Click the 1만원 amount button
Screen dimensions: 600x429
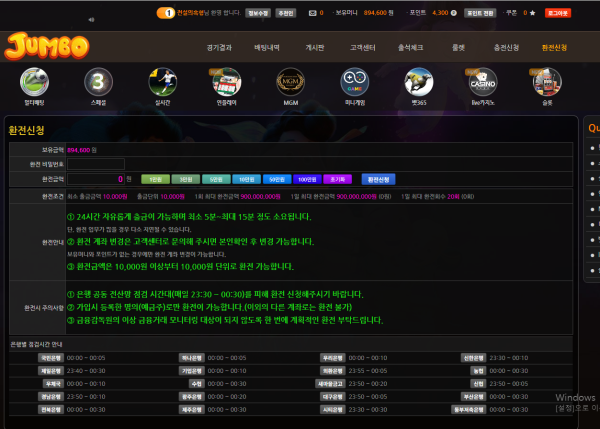point(154,178)
